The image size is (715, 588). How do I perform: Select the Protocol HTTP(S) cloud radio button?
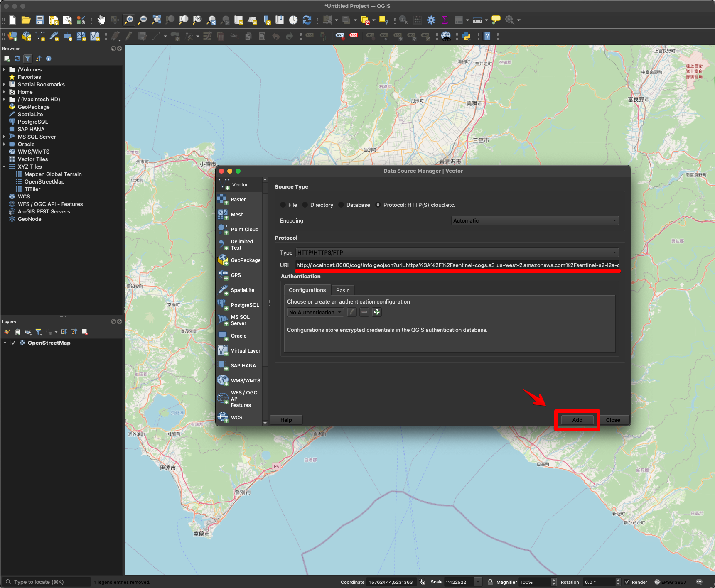pyautogui.click(x=378, y=205)
